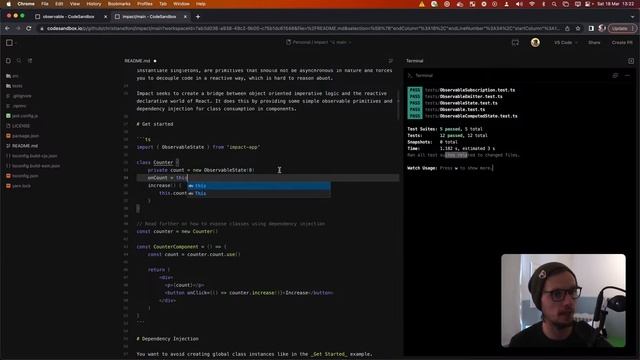The height and width of the screenshot is (360, 640).
Task: Go back in browser history
Action: pos(7,29)
